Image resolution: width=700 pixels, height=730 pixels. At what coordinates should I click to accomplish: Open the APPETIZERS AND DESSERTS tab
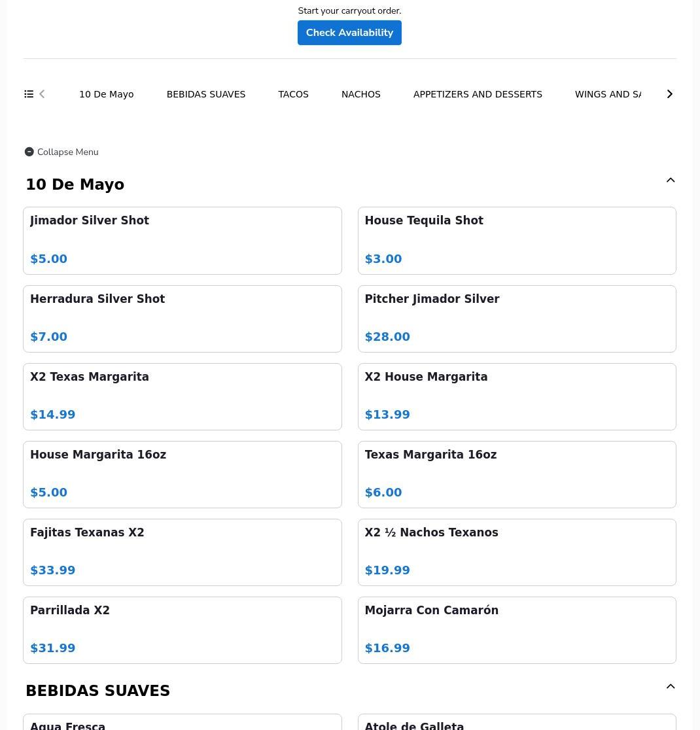(478, 94)
